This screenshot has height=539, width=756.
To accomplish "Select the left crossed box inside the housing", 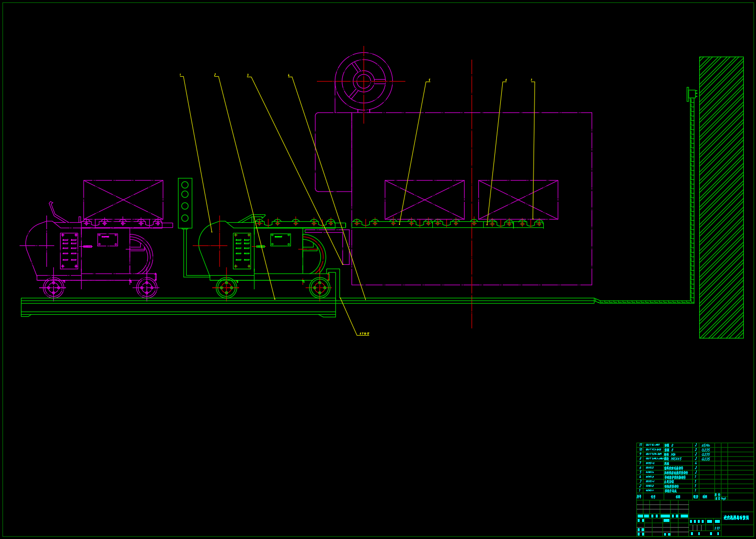I will point(424,199).
